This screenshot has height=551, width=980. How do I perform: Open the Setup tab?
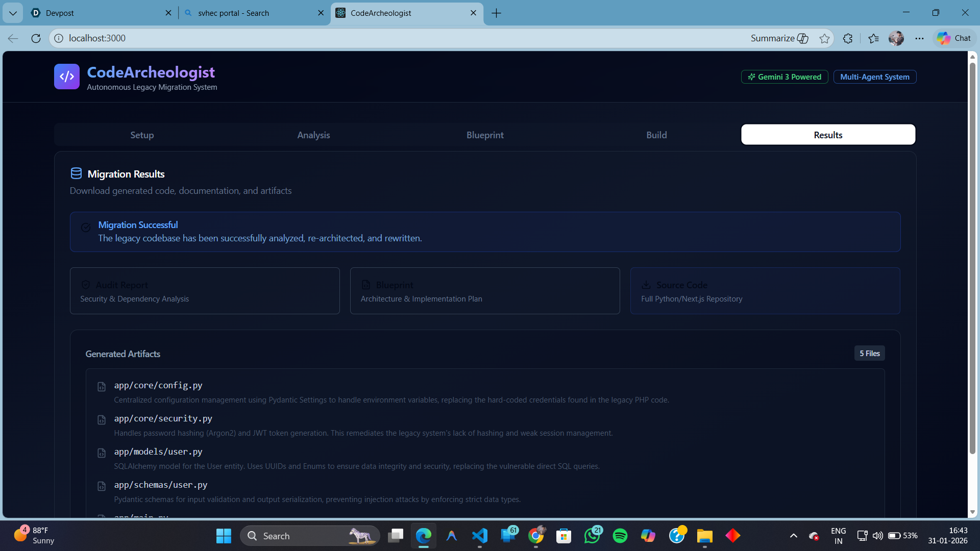[x=142, y=135]
